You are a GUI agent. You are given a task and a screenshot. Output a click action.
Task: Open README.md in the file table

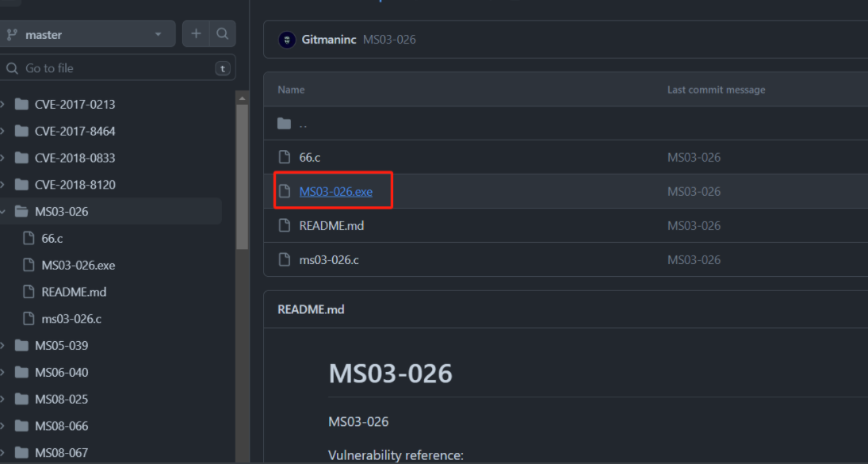[331, 225]
